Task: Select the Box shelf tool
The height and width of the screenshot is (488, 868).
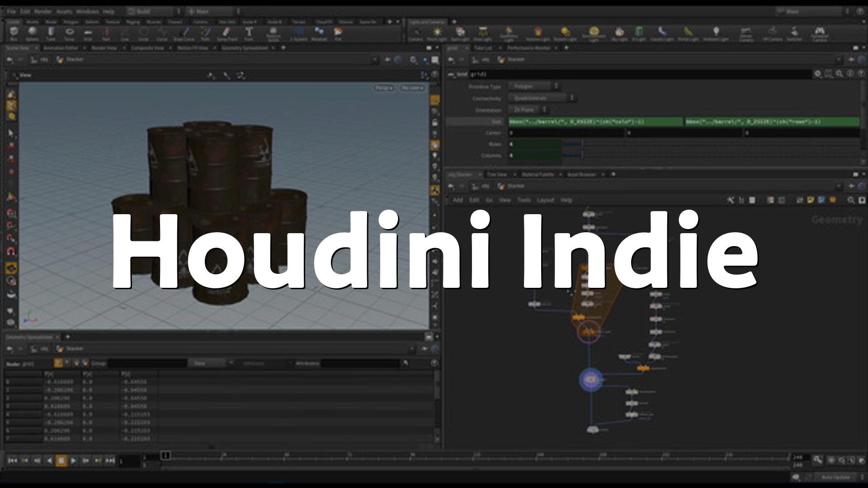Action: point(14,33)
